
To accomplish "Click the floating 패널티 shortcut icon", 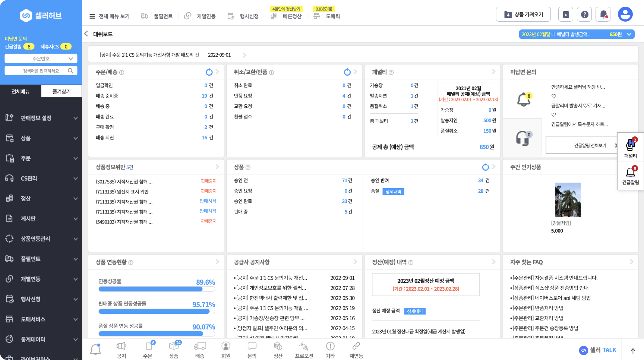I will pos(630,146).
